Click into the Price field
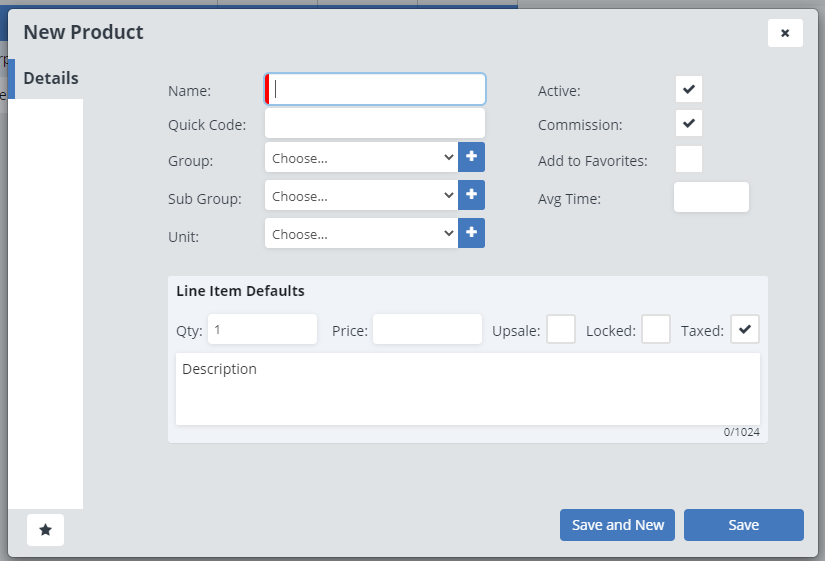The width and height of the screenshot is (825, 561). pos(427,329)
